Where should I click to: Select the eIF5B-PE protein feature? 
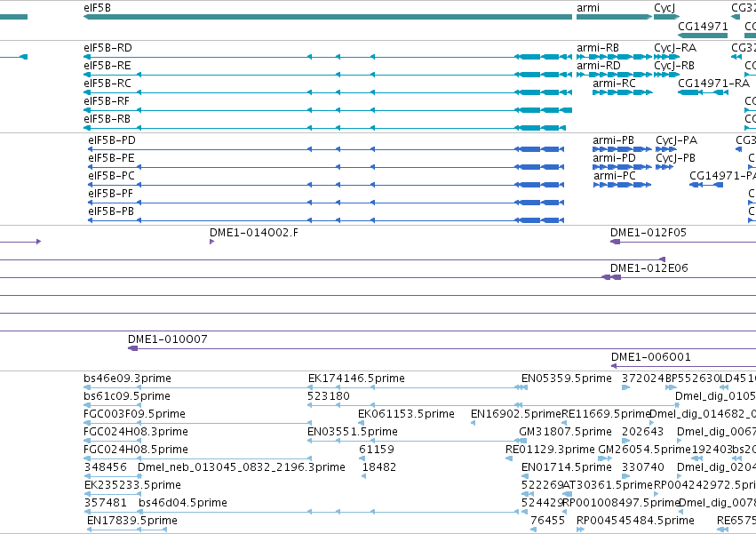326,167
